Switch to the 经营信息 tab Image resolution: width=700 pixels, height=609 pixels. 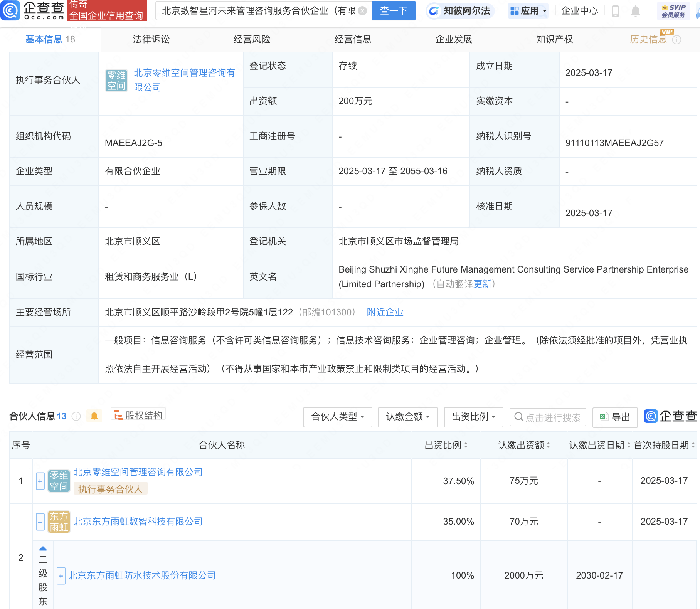point(353,39)
